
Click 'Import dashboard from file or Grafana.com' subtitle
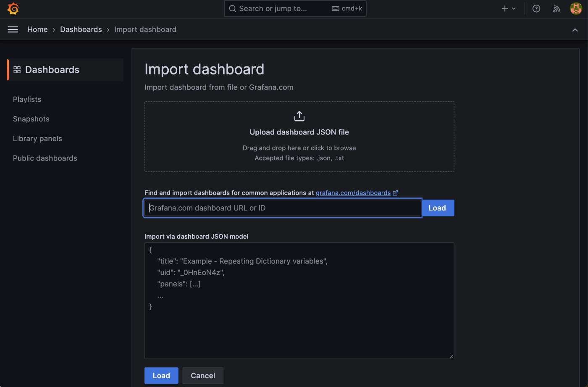(219, 87)
